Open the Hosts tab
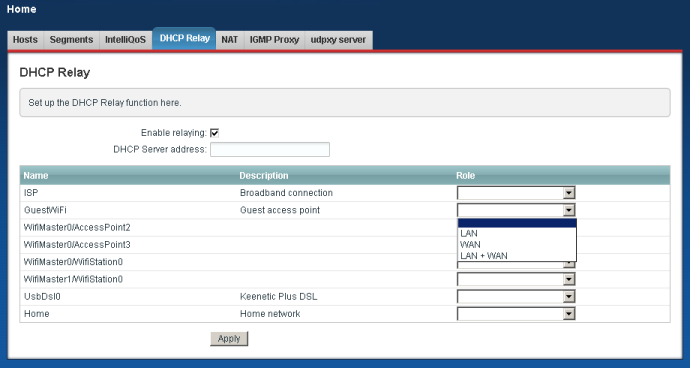 click(x=26, y=40)
